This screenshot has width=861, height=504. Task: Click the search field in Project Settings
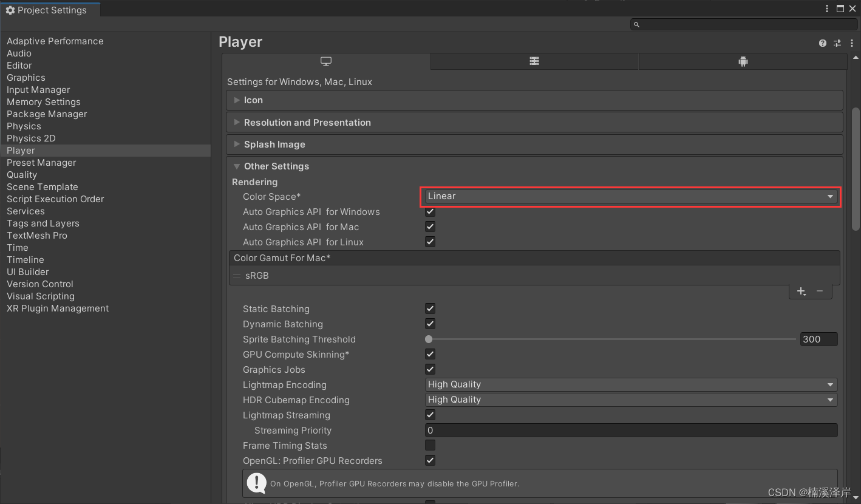click(744, 24)
